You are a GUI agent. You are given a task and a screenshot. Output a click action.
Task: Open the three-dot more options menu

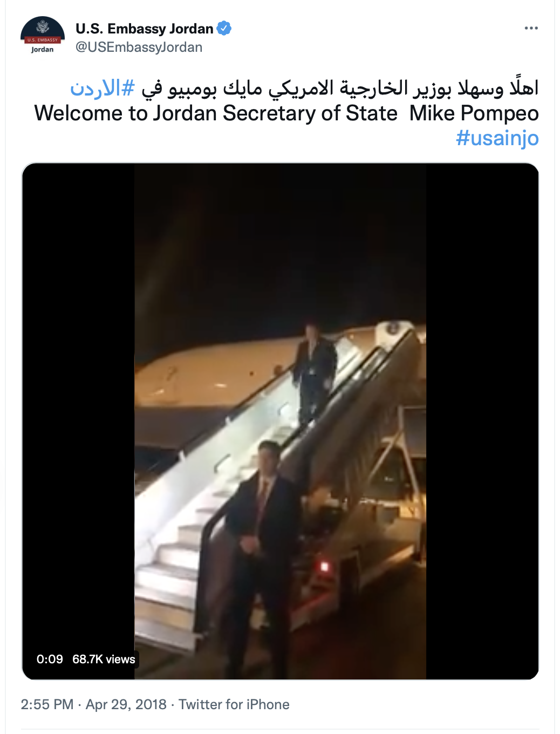[531, 28]
